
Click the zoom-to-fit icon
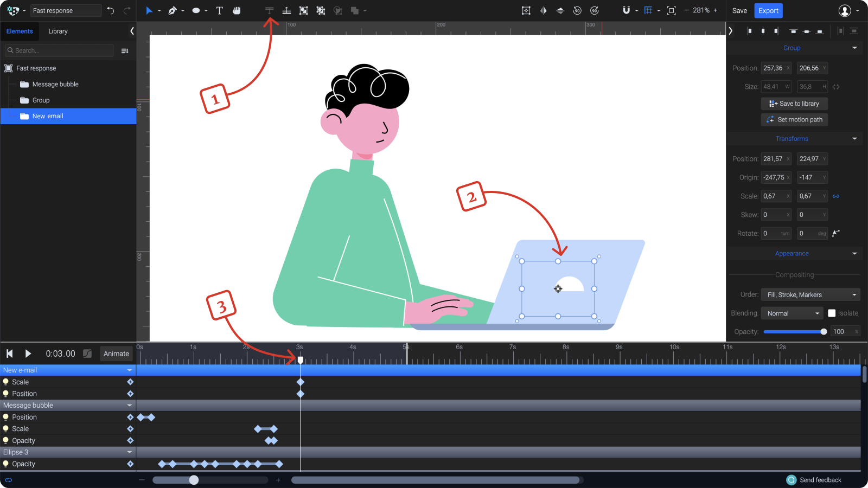click(671, 10)
